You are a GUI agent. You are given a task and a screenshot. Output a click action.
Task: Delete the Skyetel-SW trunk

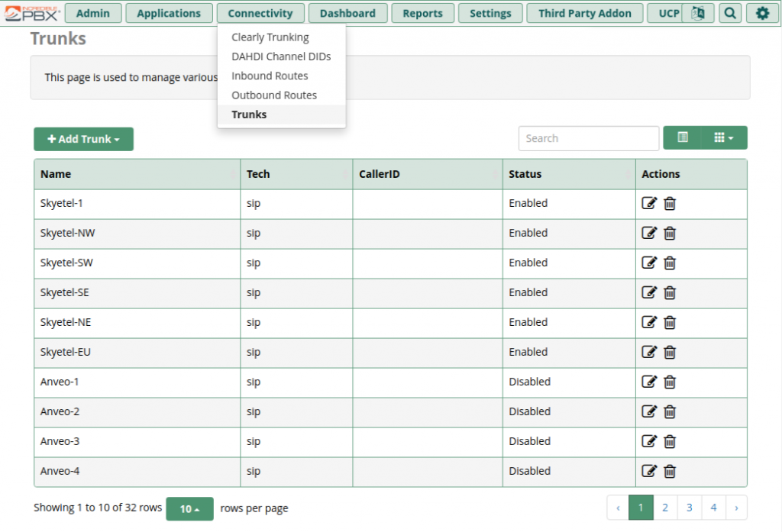coord(670,263)
